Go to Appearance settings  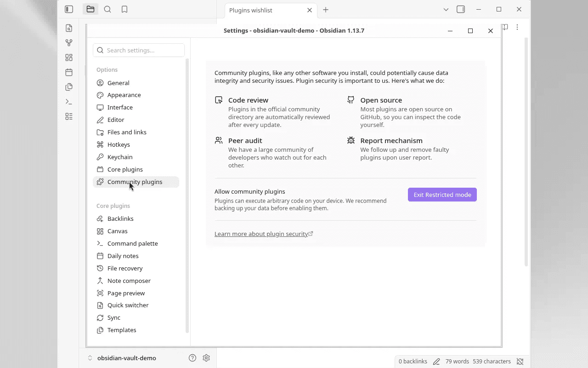click(x=136, y=95)
